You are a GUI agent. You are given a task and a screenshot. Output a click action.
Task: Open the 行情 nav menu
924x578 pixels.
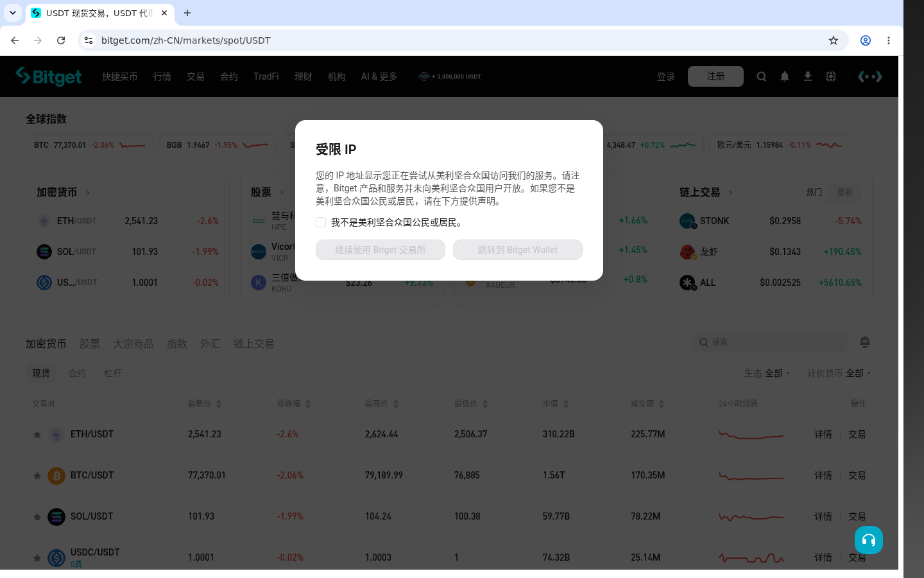pyautogui.click(x=162, y=76)
